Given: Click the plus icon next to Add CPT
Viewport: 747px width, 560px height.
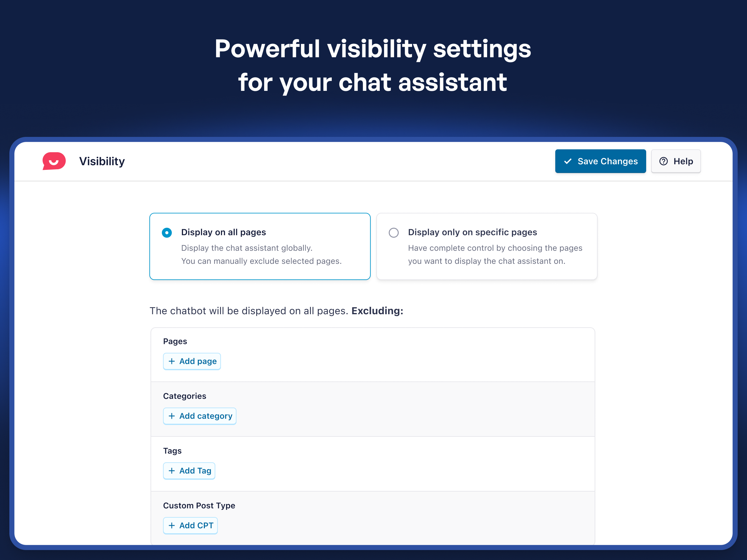Looking at the screenshot, I should click(171, 525).
